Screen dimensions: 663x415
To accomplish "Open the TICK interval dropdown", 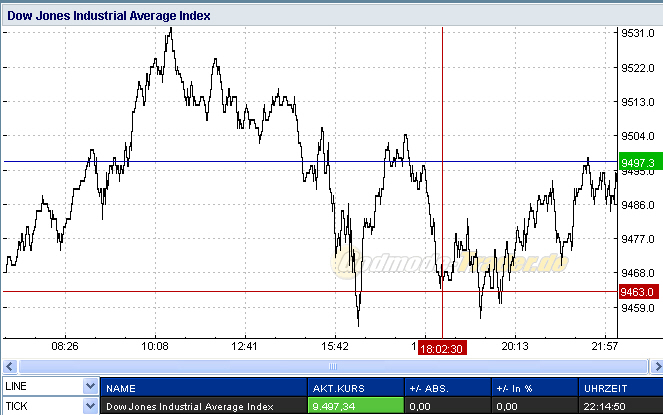I will (90, 406).
